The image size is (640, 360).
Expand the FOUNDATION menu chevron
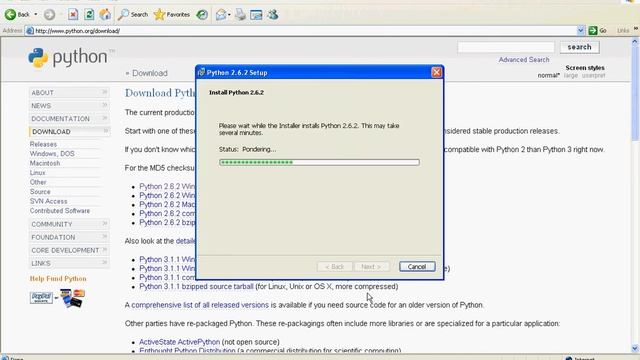(x=104, y=237)
